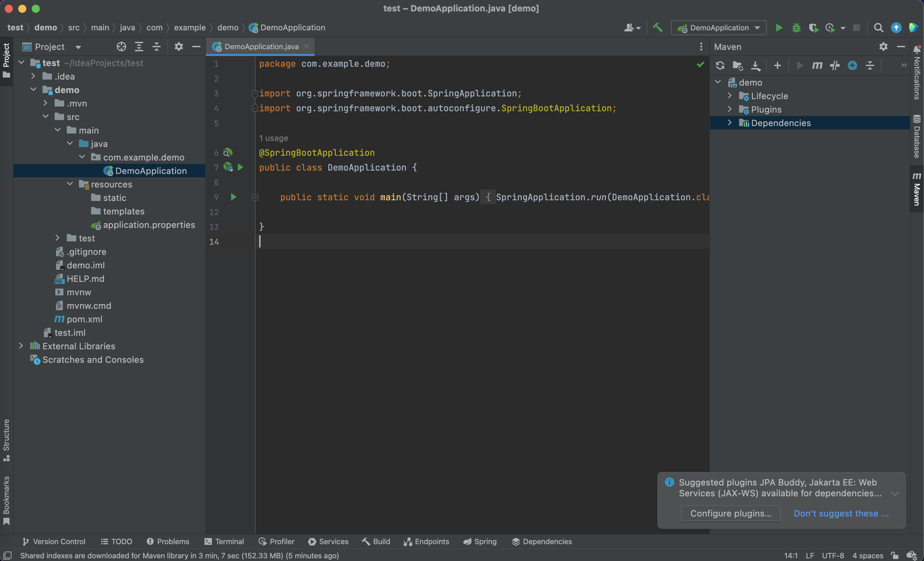This screenshot has width=924, height=561.
Task: Select the DemoApplication.java editor tab
Action: [x=261, y=47]
